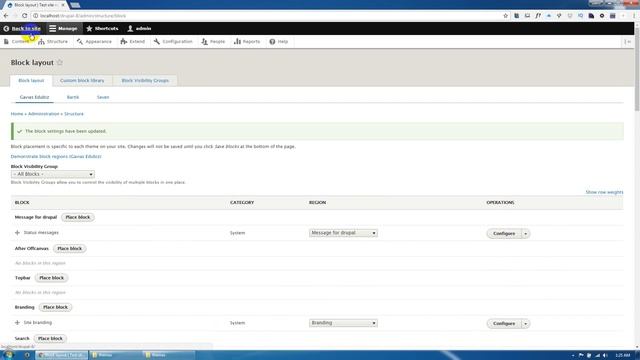Image resolution: width=640 pixels, height=360 pixels.
Task: Click the Block layout browser tab
Action: pos(36,5)
